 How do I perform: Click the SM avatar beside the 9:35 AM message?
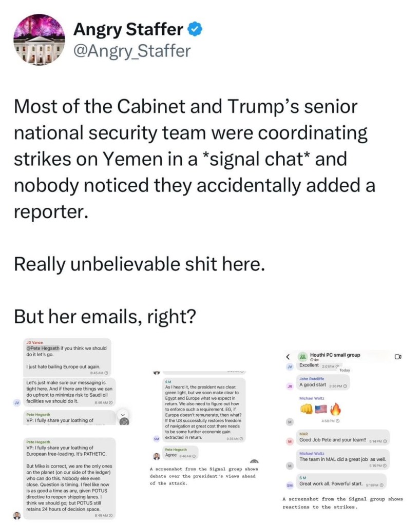(x=157, y=438)
